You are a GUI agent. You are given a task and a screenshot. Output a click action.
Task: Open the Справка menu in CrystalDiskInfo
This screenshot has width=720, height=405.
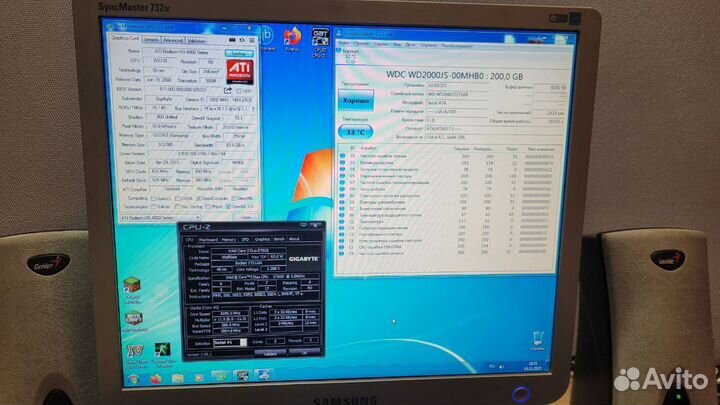click(428, 45)
